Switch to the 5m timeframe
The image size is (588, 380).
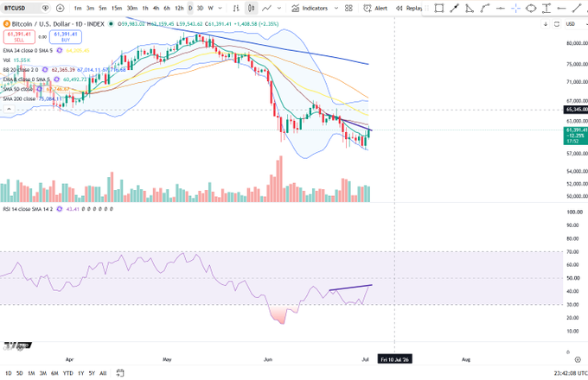click(103, 9)
